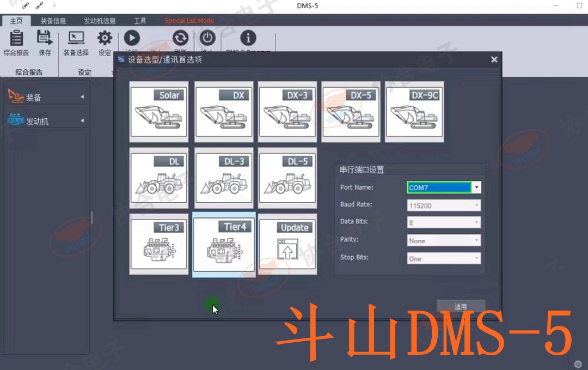Viewport: 588px width, 370px height.
Task: Select the DL-3 wheel loader tile
Action: coord(224,178)
